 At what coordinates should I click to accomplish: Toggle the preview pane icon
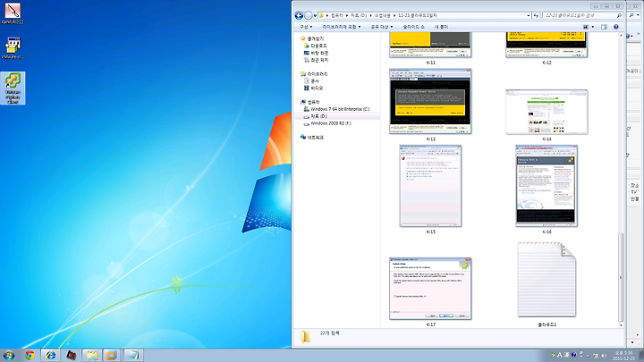click(604, 27)
